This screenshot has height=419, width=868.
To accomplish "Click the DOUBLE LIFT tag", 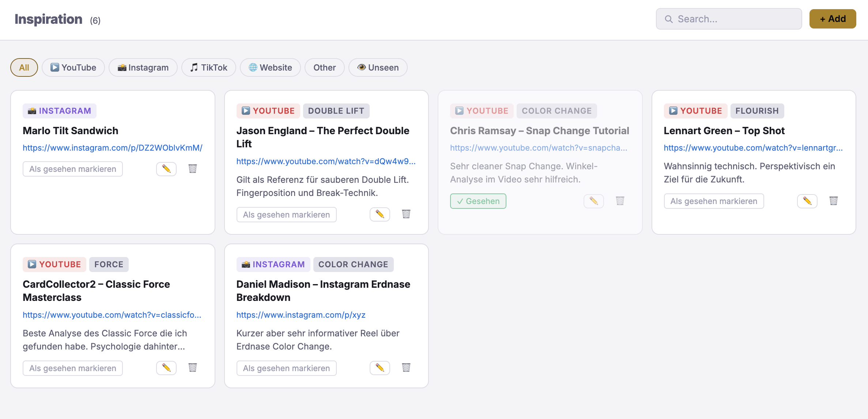I will point(336,111).
